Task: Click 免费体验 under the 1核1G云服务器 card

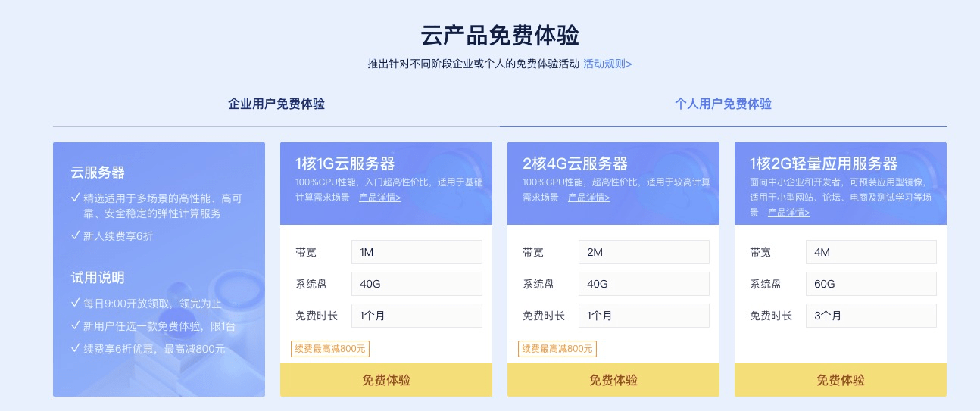Action: [x=386, y=380]
